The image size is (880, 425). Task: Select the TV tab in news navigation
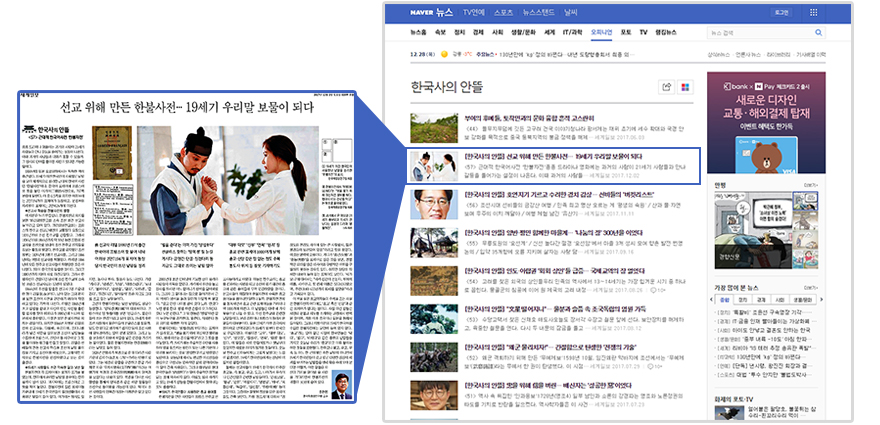click(x=643, y=33)
